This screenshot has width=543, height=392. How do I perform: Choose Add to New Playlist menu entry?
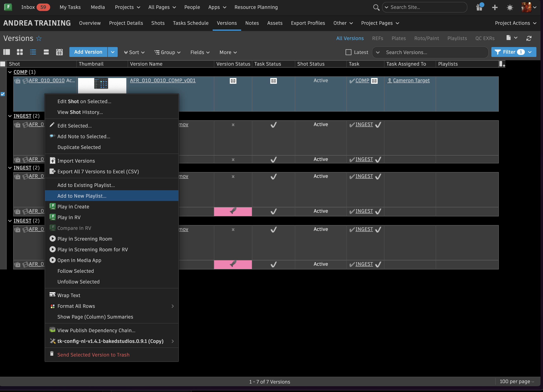tap(82, 196)
